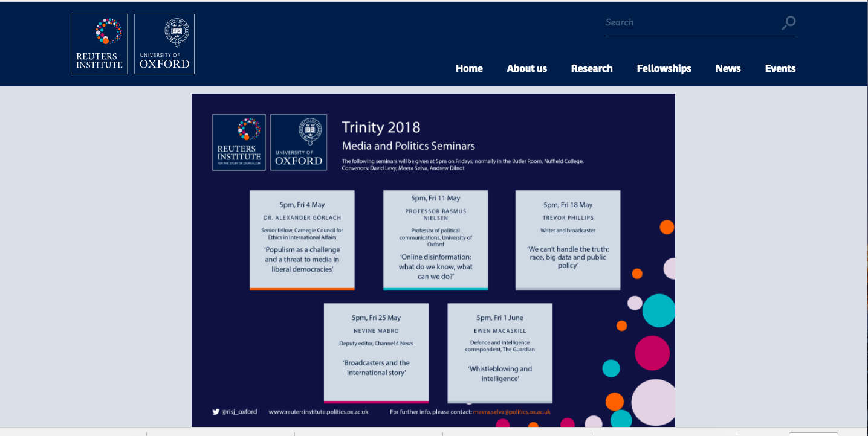
Task: Click the magnifying glass search icon
Action: point(788,23)
